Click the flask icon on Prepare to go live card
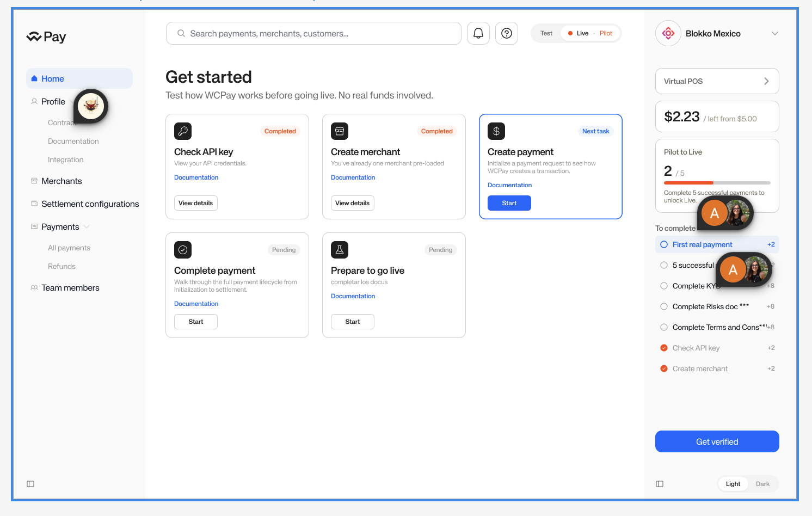The image size is (812, 516). [x=340, y=250]
